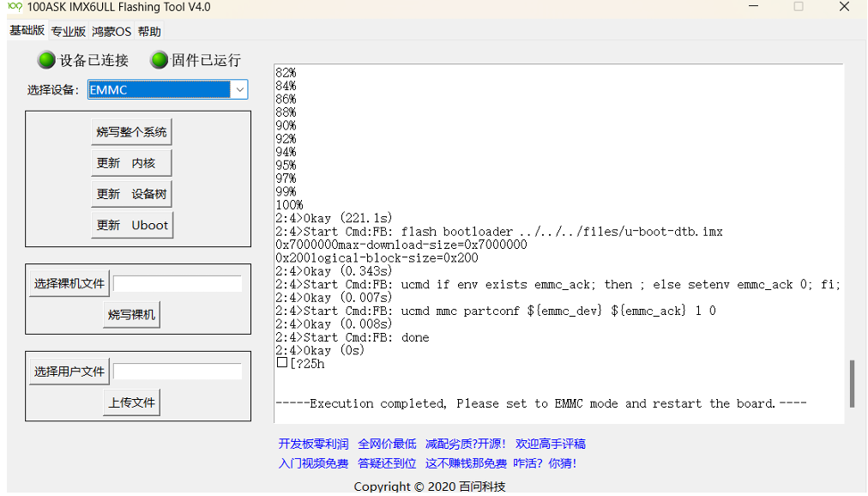Open the 全网价最低 link
Screen dimensions: 868x496
click(387, 444)
